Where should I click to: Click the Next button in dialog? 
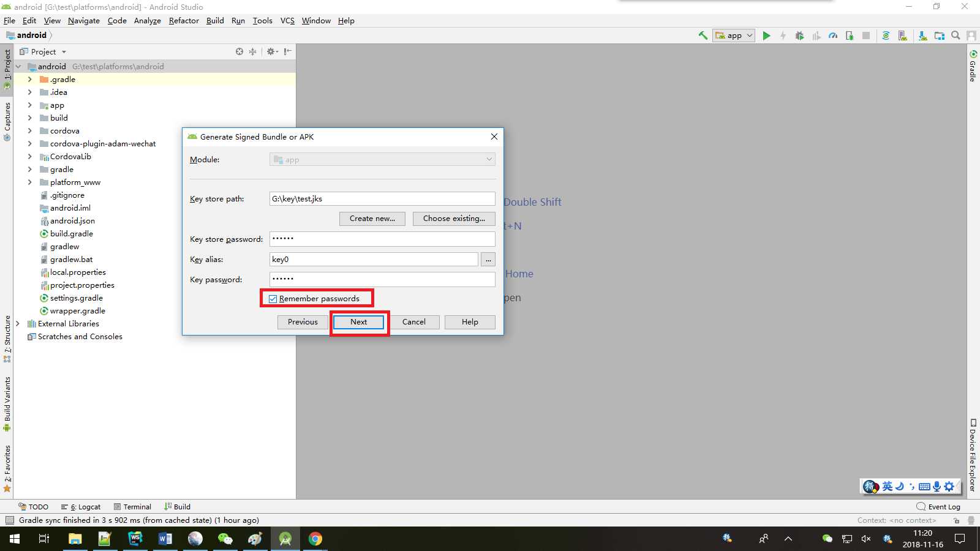(359, 322)
